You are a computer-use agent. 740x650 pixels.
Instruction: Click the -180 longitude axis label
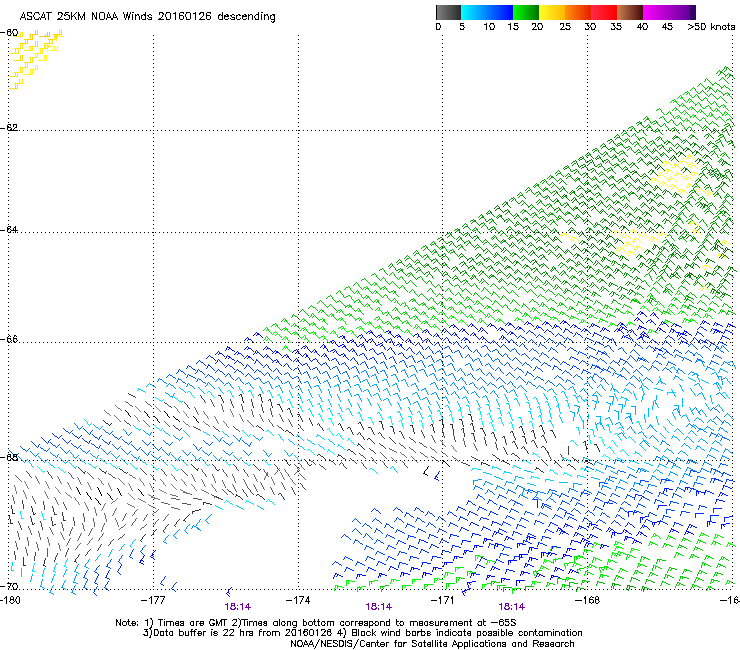pyautogui.click(x=10, y=600)
